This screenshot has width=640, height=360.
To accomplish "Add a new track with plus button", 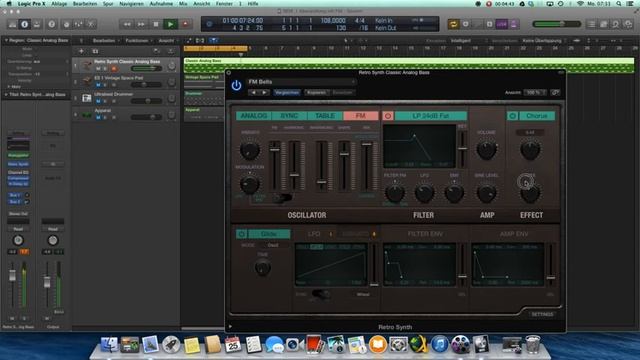I will 81,51.
